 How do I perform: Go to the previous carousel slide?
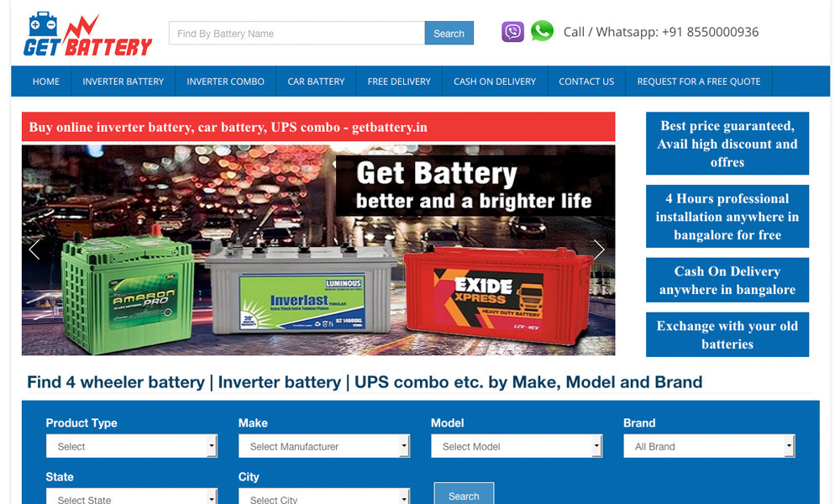click(x=34, y=249)
